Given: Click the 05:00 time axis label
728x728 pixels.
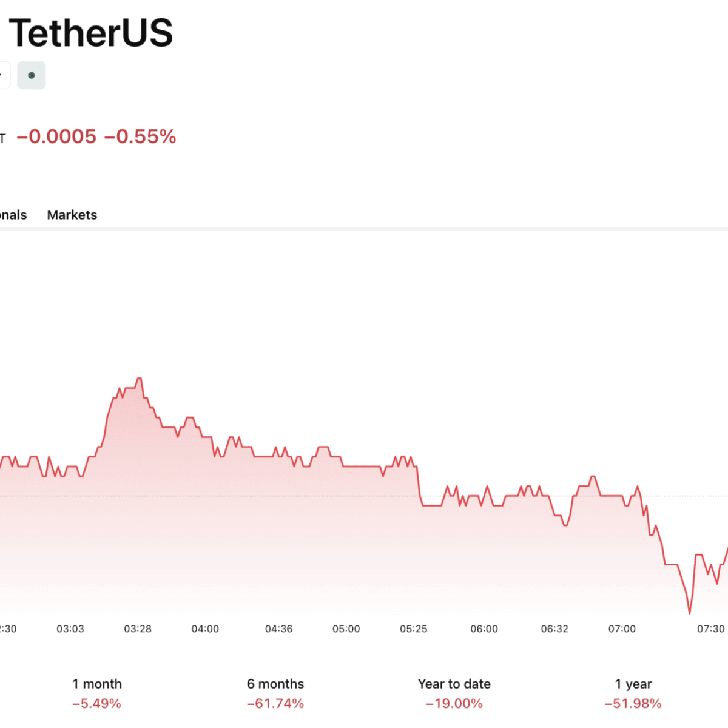Looking at the screenshot, I should [346, 629].
